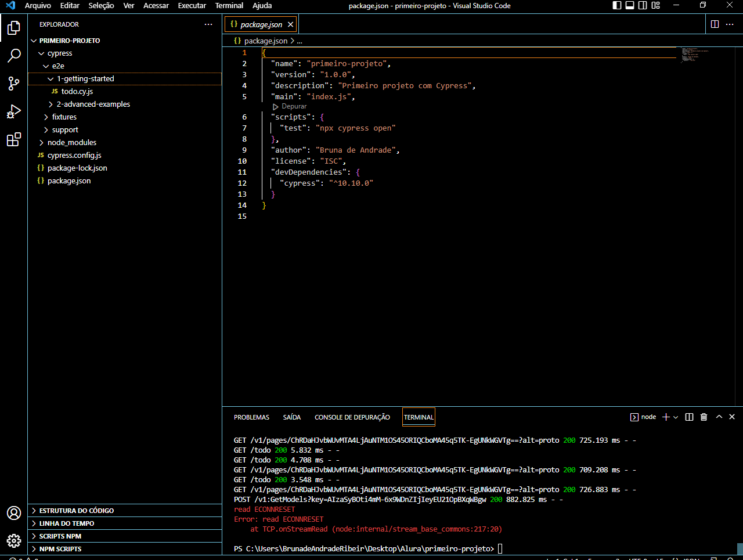
Task: Click "Bruna de Andrade" author value
Action: coord(356,150)
